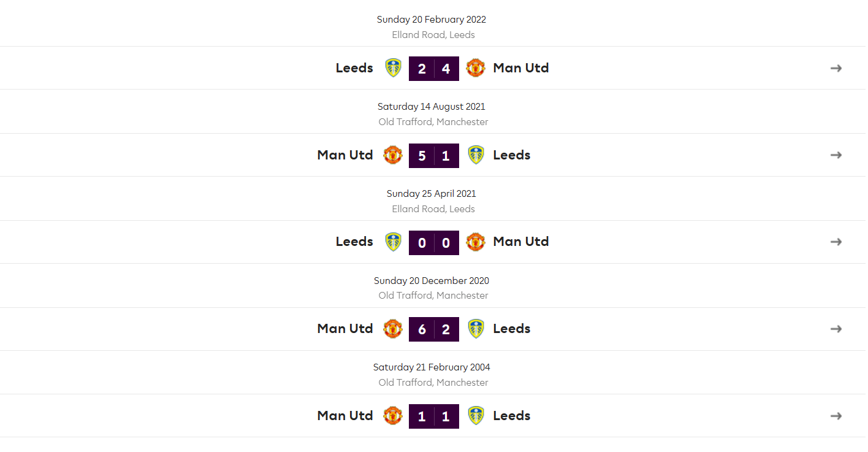This screenshot has height=452, width=868.
Task: Click Leeds crest in the 20 February 2022 match
Action: pos(393,68)
